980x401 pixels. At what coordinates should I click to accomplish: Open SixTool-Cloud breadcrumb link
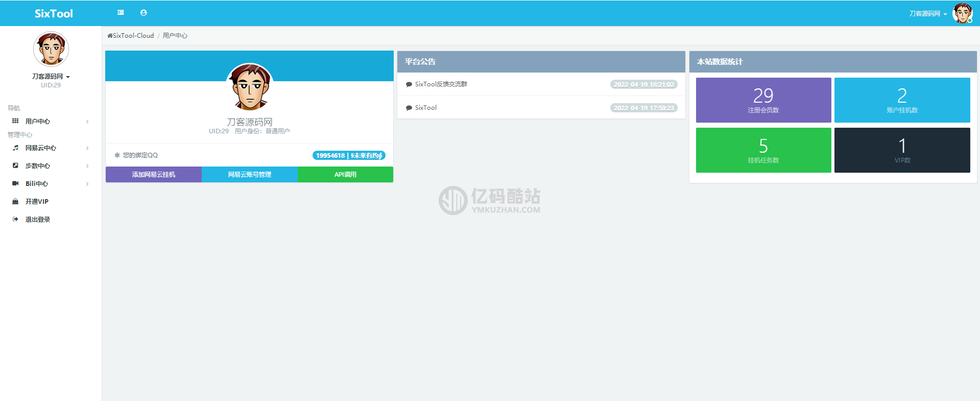(x=133, y=36)
